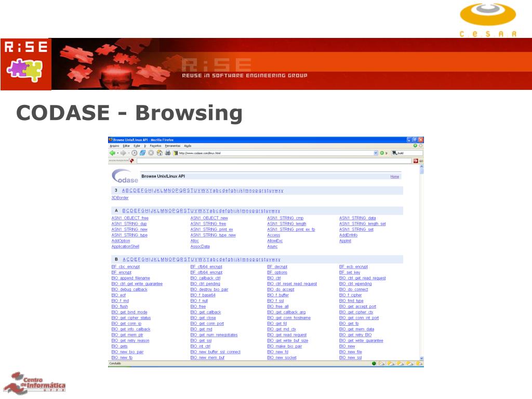The height and width of the screenshot is (399, 532).
Task: Open the BF_decrypt link
Action: (x=277, y=267)
